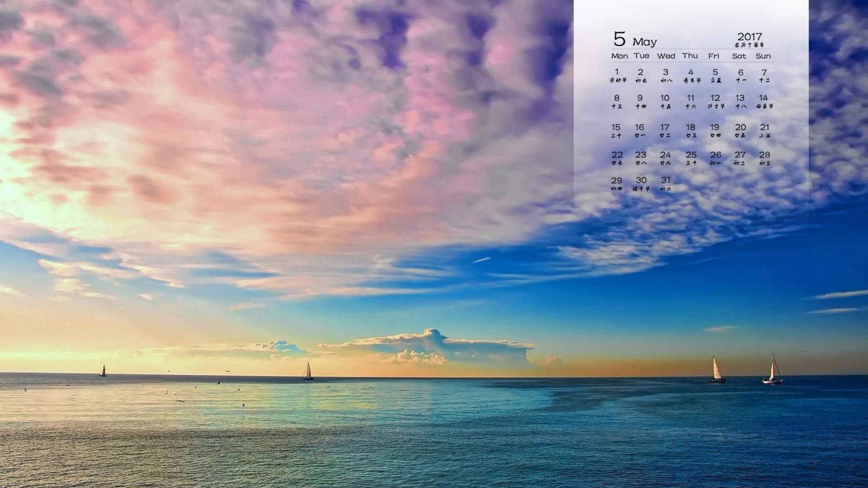This screenshot has width=868, height=488.
Task: Click the leftmost small sailboat
Action: [x=103, y=371]
